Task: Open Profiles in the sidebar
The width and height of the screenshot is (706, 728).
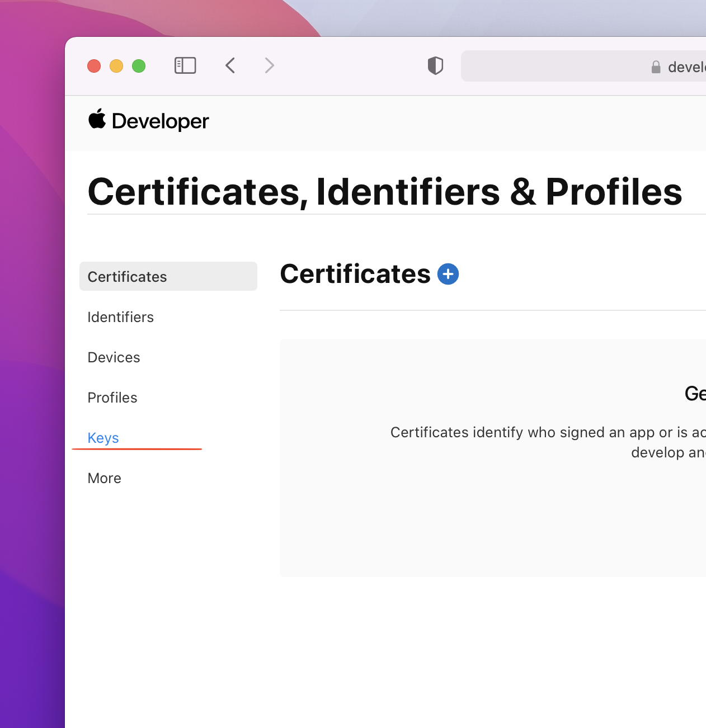Action: pos(112,398)
